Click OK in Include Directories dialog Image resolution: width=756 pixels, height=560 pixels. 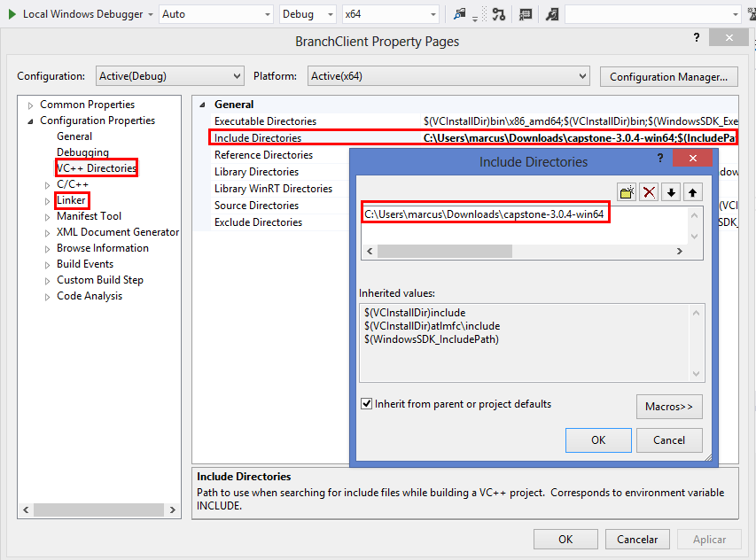[598, 440]
